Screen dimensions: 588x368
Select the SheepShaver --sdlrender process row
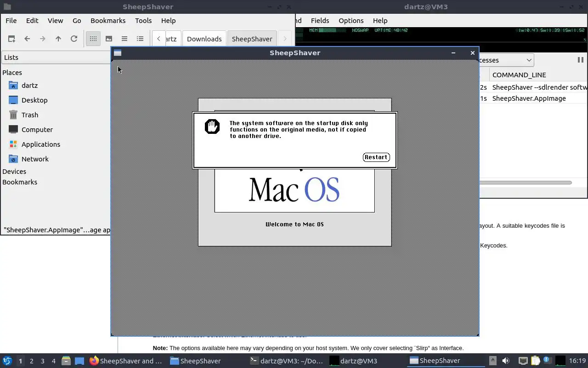pyautogui.click(x=533, y=87)
